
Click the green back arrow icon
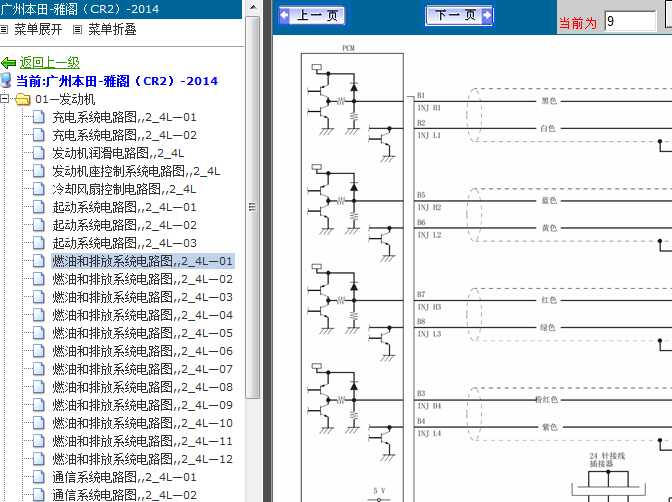[x=9, y=63]
